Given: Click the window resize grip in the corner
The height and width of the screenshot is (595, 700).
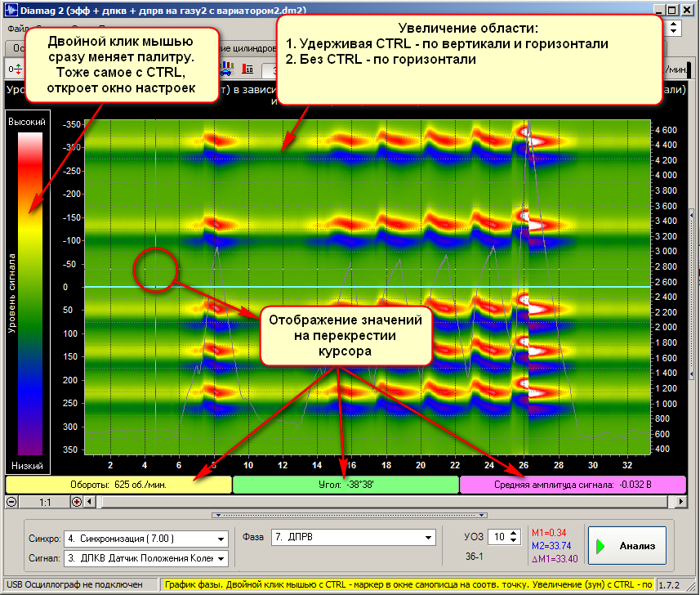Looking at the screenshot, I should (690, 586).
